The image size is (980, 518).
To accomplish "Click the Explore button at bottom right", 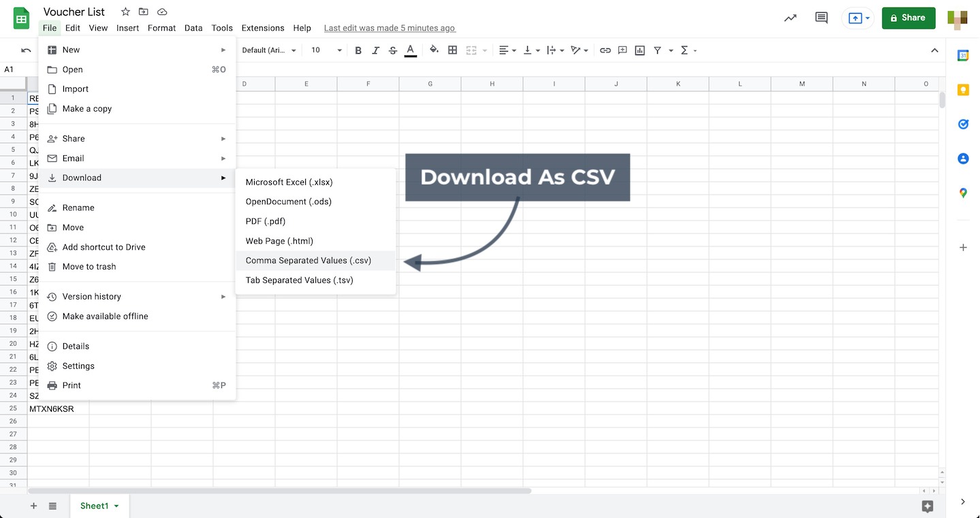I will (x=927, y=506).
